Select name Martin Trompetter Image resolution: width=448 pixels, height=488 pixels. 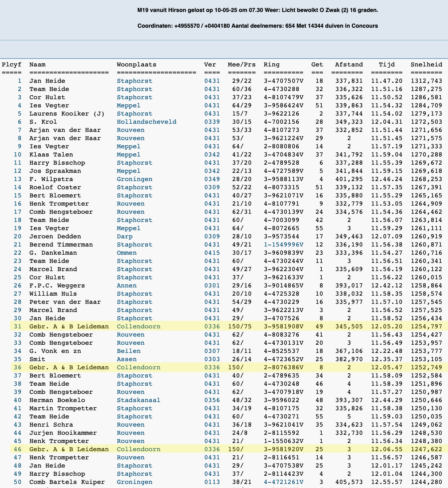[x=63, y=408]
